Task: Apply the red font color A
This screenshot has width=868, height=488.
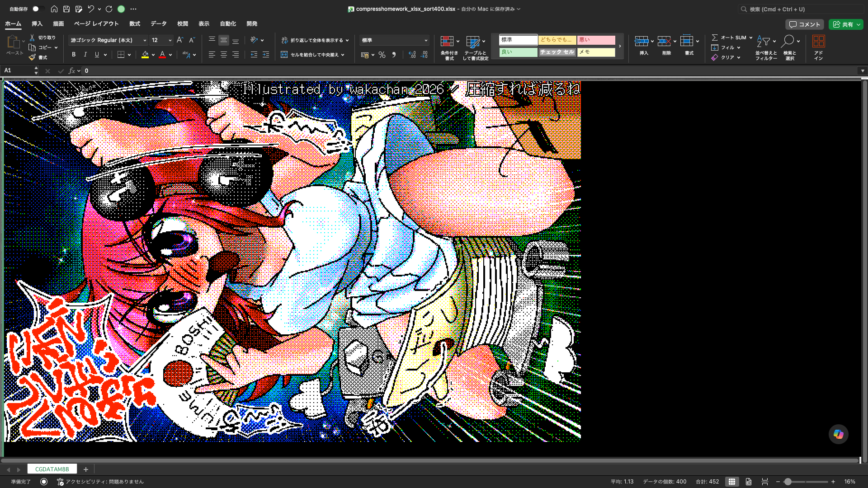Action: tap(162, 55)
